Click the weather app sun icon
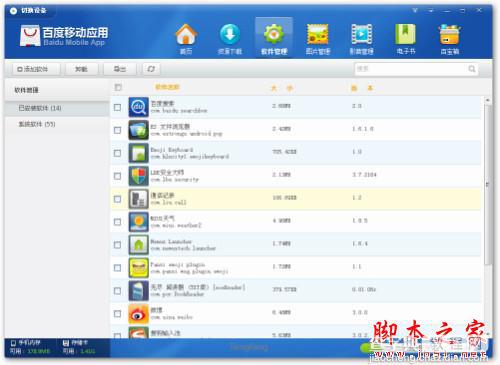This screenshot has height=365, width=500. coord(138,222)
